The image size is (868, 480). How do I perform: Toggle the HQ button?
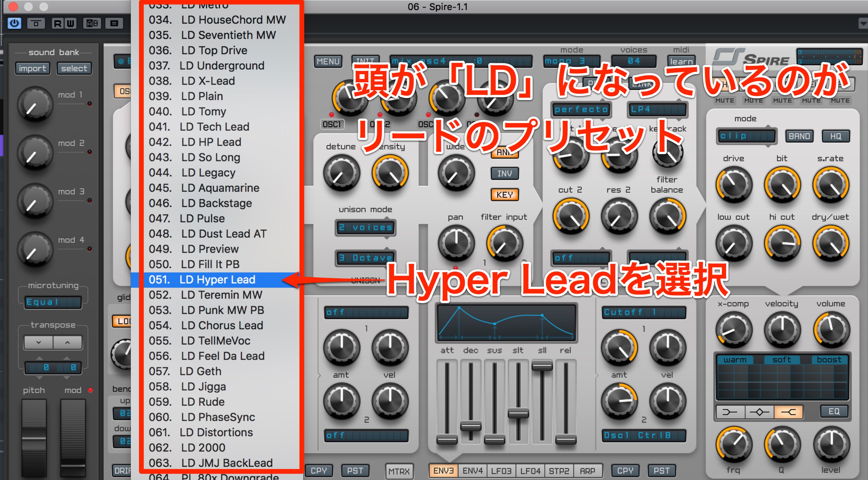tap(836, 136)
